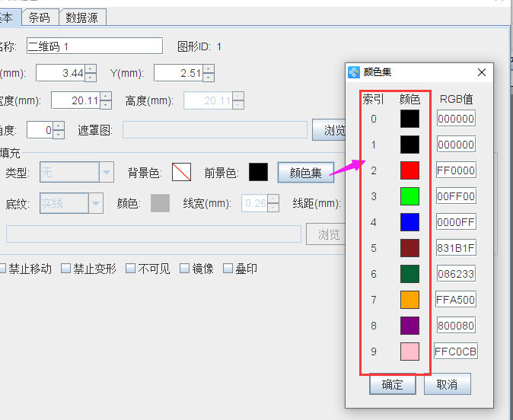Increase the 宽度 width with up arrow
This screenshot has width=513, height=420.
(x=106, y=96)
